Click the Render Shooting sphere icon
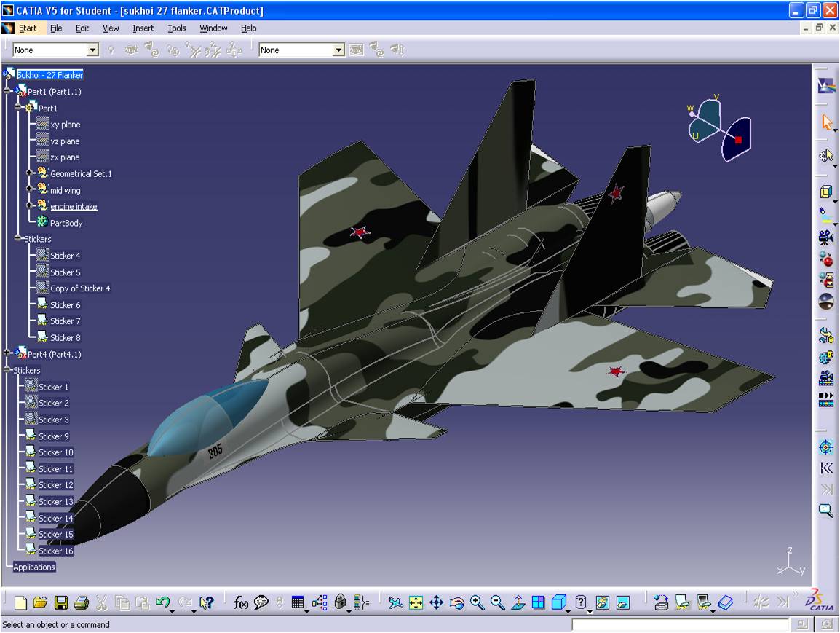This screenshot has width=840, height=633. click(x=826, y=302)
